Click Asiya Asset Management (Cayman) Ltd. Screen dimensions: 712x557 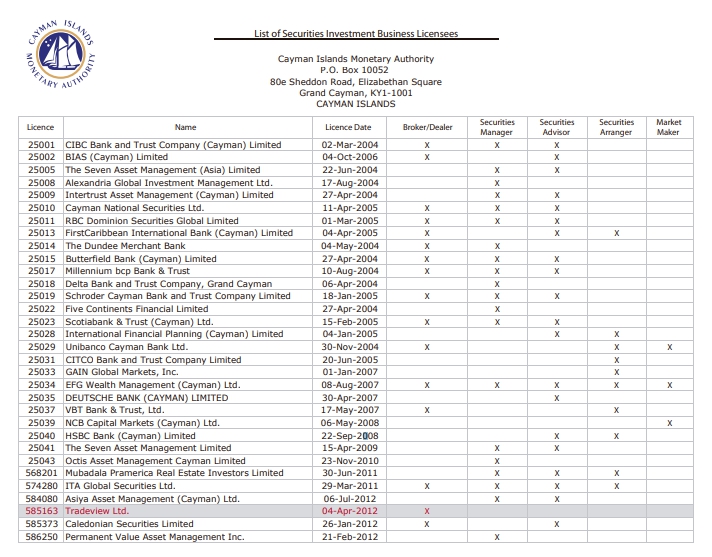click(153, 498)
